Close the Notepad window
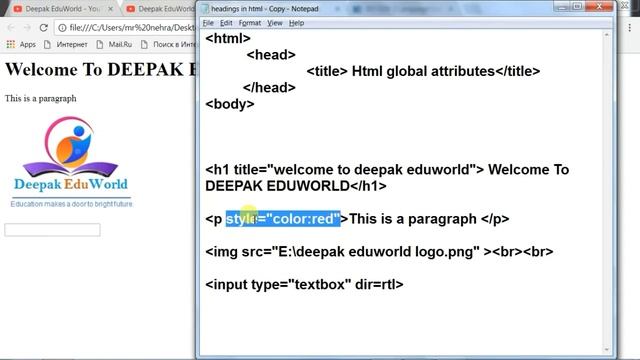The width and height of the screenshot is (640, 360). coord(599,7)
